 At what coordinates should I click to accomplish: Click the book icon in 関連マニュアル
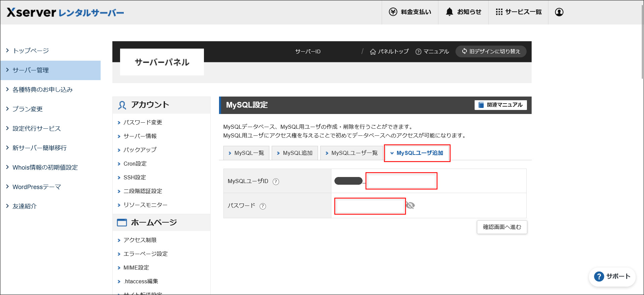[x=481, y=105]
